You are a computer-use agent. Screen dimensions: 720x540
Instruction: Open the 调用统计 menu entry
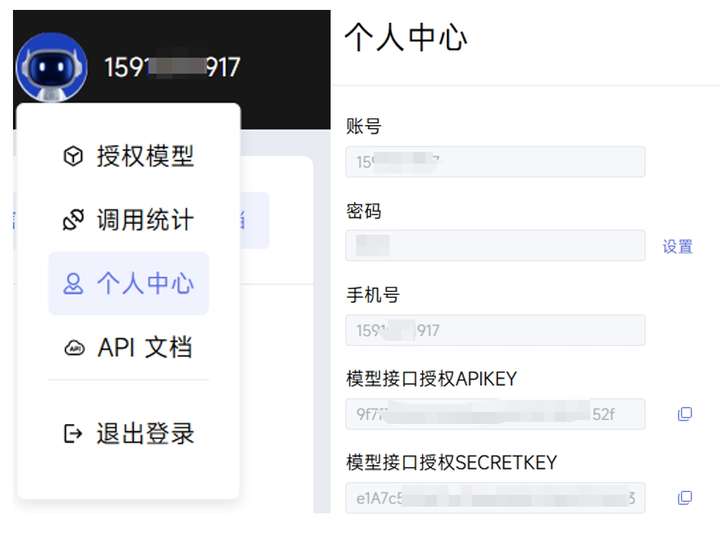click(x=129, y=219)
